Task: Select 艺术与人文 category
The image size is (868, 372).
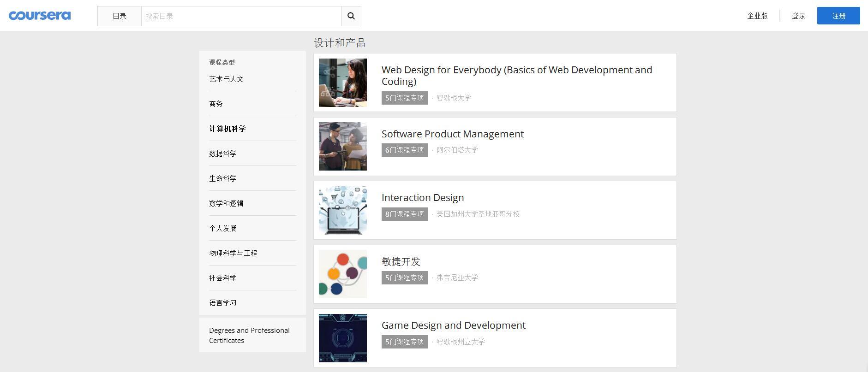Action: 226,79
